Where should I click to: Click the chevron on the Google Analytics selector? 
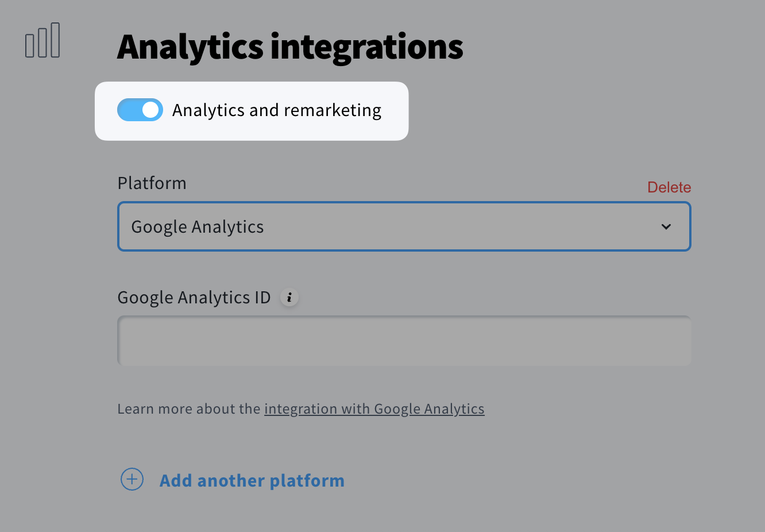click(x=666, y=226)
